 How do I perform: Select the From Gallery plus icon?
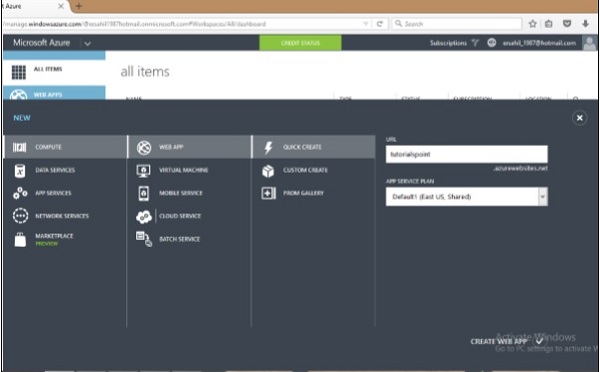click(x=268, y=193)
